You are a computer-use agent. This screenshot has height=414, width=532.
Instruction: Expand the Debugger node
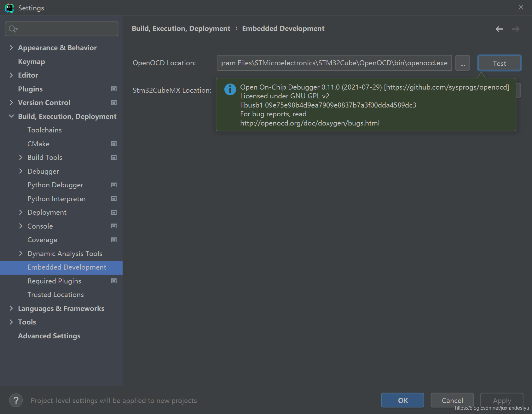pyautogui.click(x=21, y=171)
